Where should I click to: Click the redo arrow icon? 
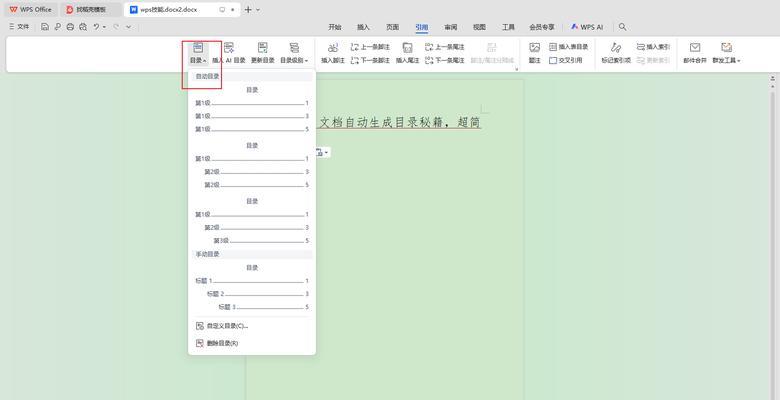point(116,27)
